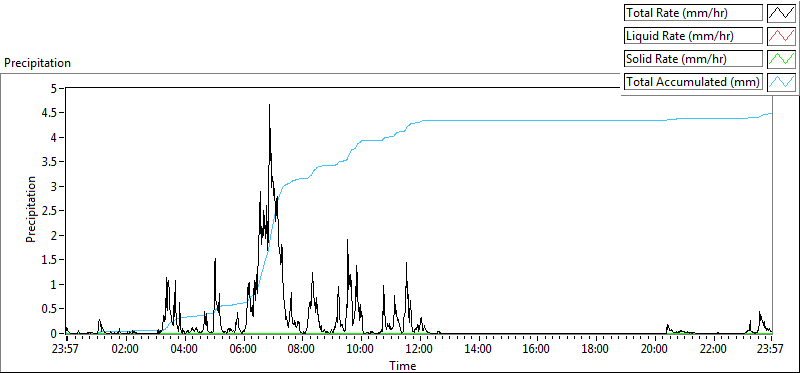Click the Time x-axis label
The height and width of the screenshot is (373, 800).
pos(403,365)
